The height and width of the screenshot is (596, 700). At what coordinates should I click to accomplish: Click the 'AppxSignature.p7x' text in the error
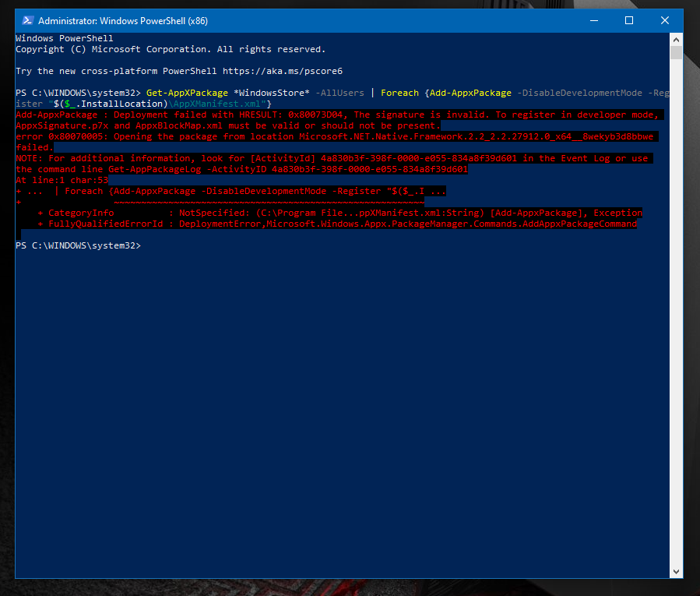point(62,126)
